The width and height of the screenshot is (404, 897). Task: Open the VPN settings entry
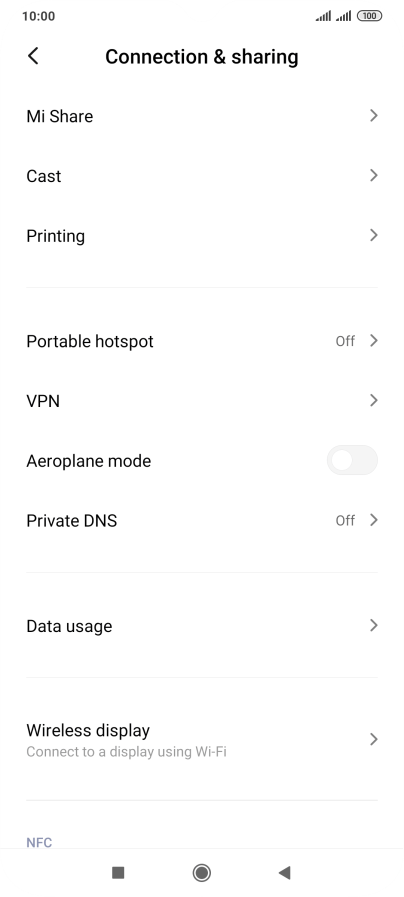(202, 400)
